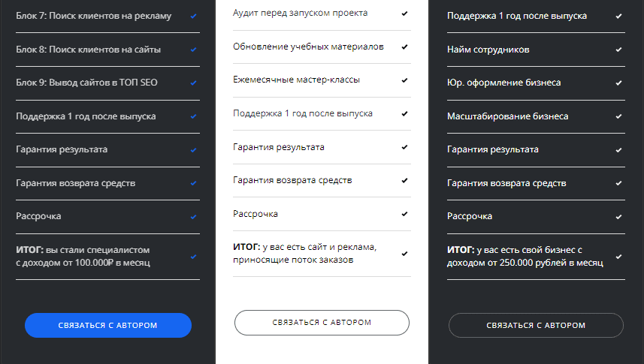Click the blue checkmark beside the 100.000₽ ИТОГ row
Image resolution: width=644 pixels, height=364 pixels.
tap(194, 256)
